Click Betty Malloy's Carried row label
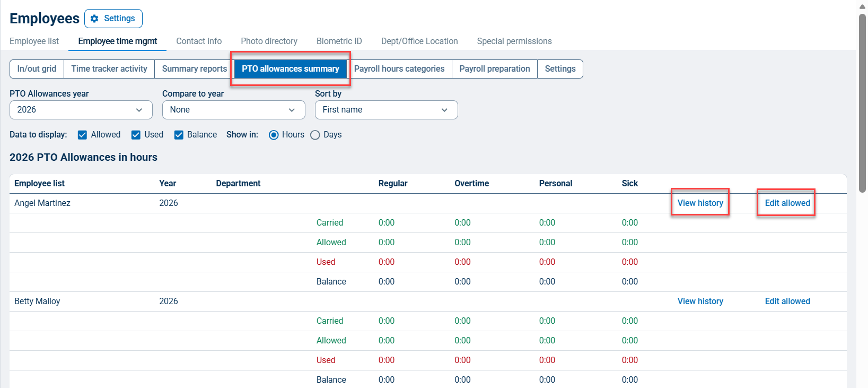Image resolution: width=868 pixels, height=388 pixels. click(330, 321)
